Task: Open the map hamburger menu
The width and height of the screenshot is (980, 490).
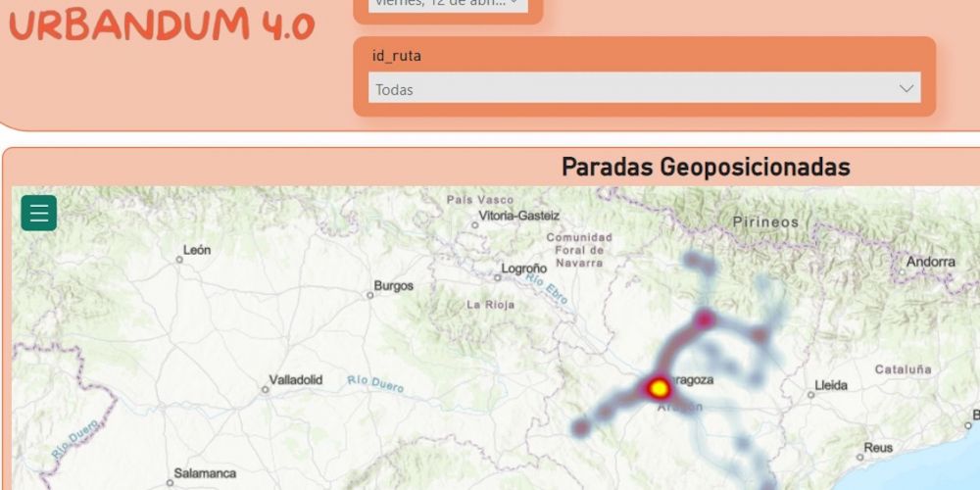Action: (x=39, y=213)
